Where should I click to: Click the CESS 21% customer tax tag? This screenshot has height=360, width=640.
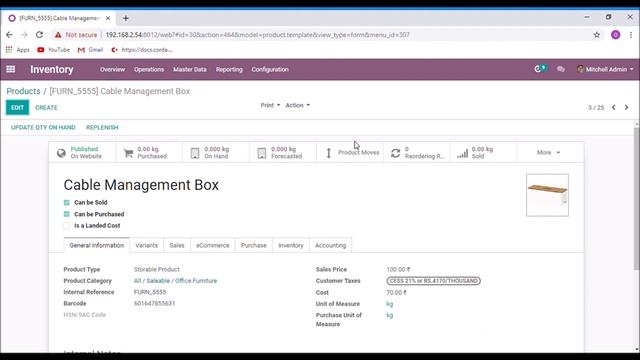coord(433,281)
